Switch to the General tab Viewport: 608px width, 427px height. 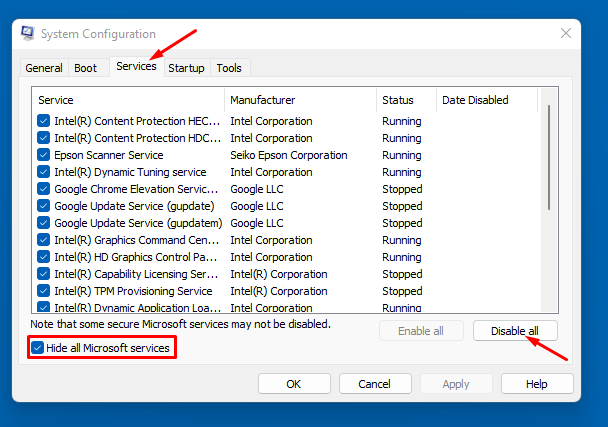tap(44, 68)
